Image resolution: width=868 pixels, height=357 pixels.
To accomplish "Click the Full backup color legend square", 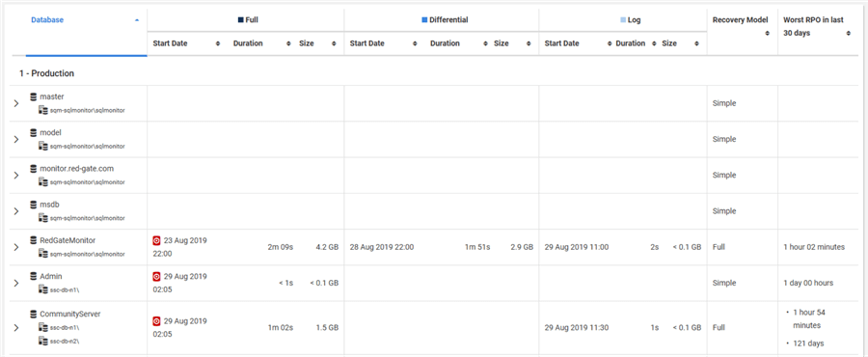I will click(x=241, y=20).
